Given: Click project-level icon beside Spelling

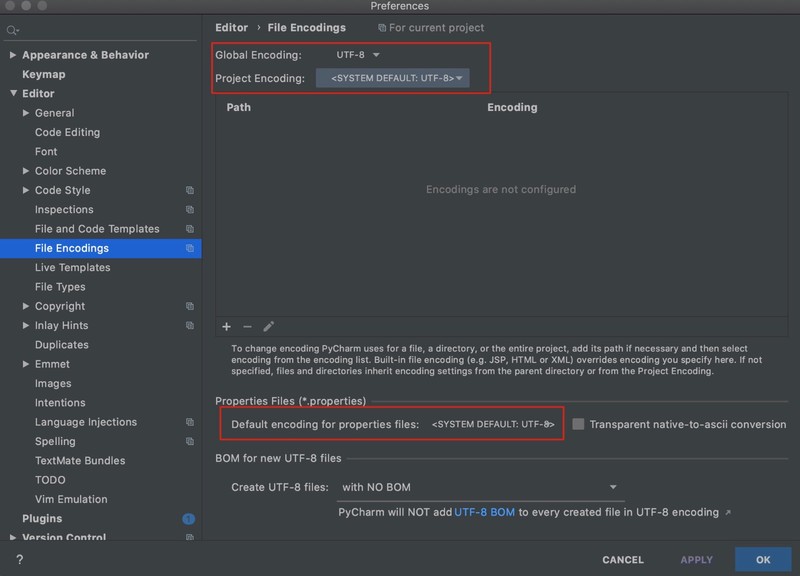Looking at the screenshot, I should [190, 441].
